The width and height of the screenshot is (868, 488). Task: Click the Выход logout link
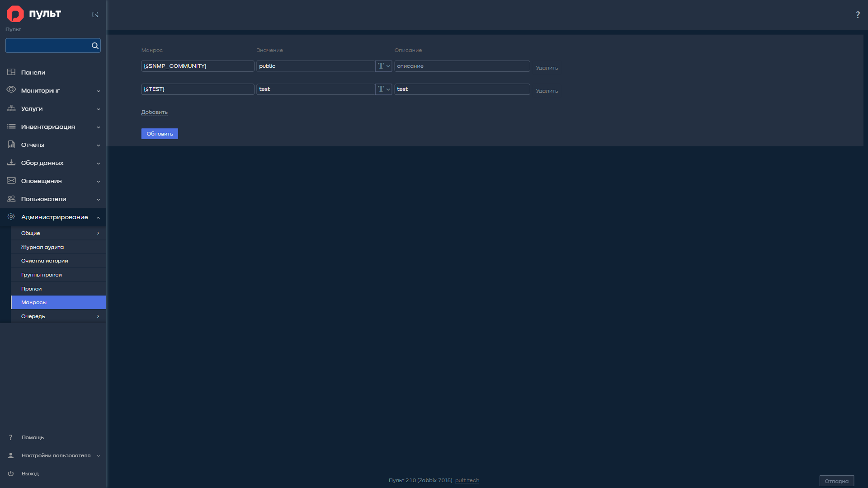click(30, 474)
